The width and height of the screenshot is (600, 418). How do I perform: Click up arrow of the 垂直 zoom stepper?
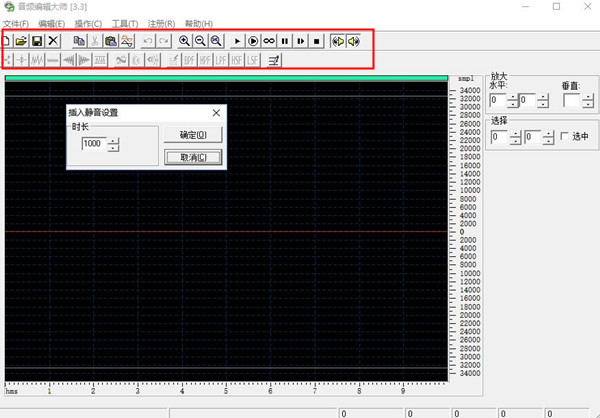pyautogui.click(x=588, y=97)
